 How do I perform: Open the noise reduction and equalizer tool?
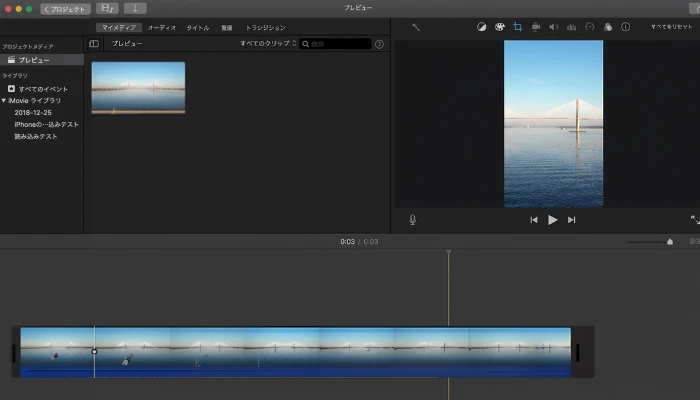[571, 27]
